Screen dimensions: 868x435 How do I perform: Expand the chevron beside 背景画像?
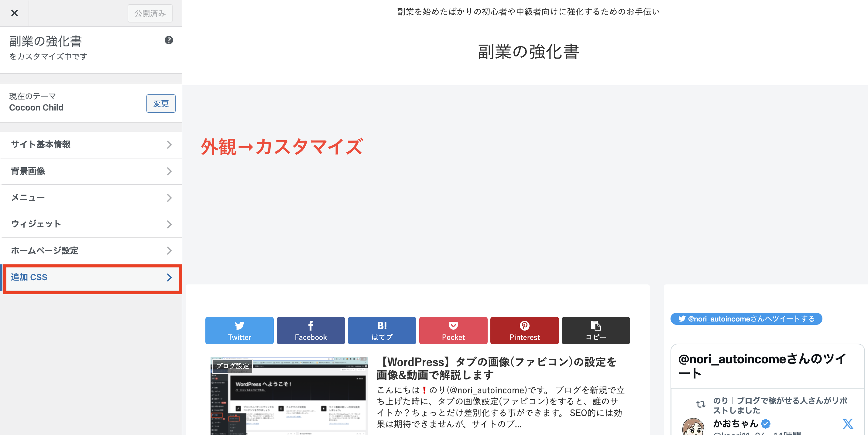169,172
